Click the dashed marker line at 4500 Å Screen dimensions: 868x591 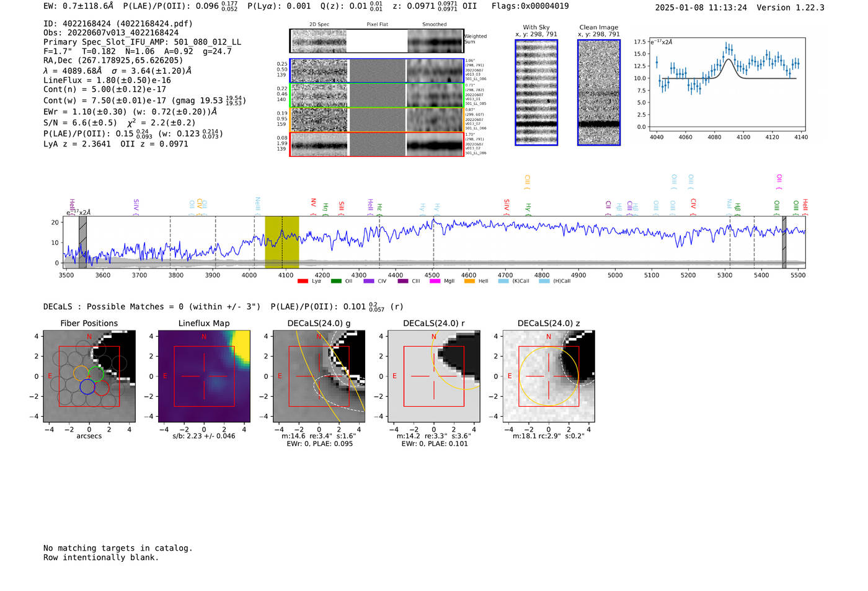(433, 242)
